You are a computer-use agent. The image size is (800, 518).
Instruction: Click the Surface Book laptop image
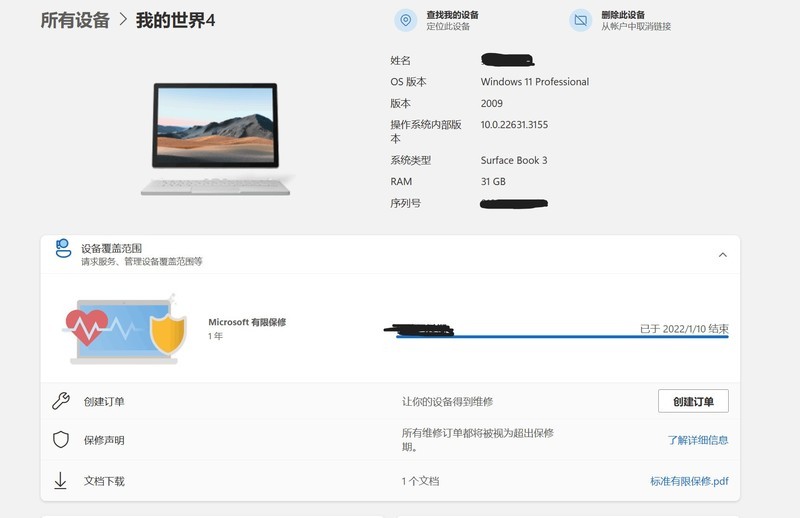click(x=216, y=139)
